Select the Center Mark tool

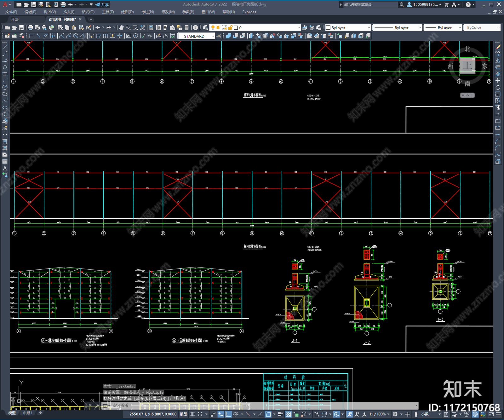pos(135,36)
